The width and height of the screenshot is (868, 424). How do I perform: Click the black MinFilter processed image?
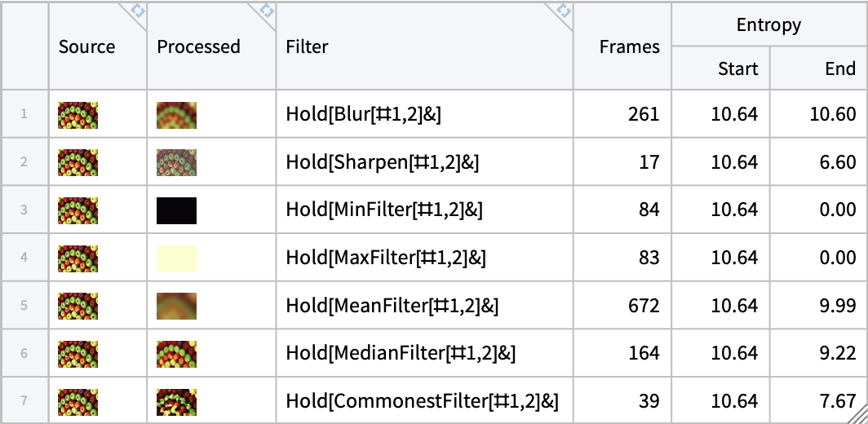(x=176, y=210)
